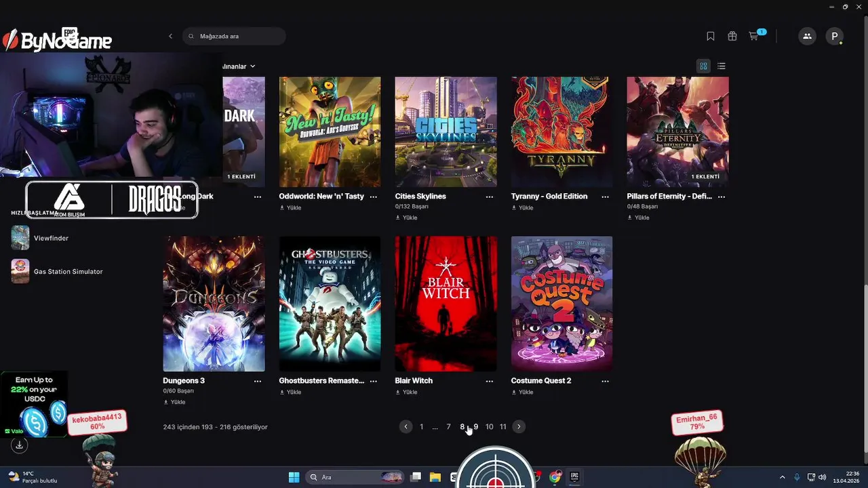868x488 pixels.
Task: Open the shopping cart
Action: [754, 36]
